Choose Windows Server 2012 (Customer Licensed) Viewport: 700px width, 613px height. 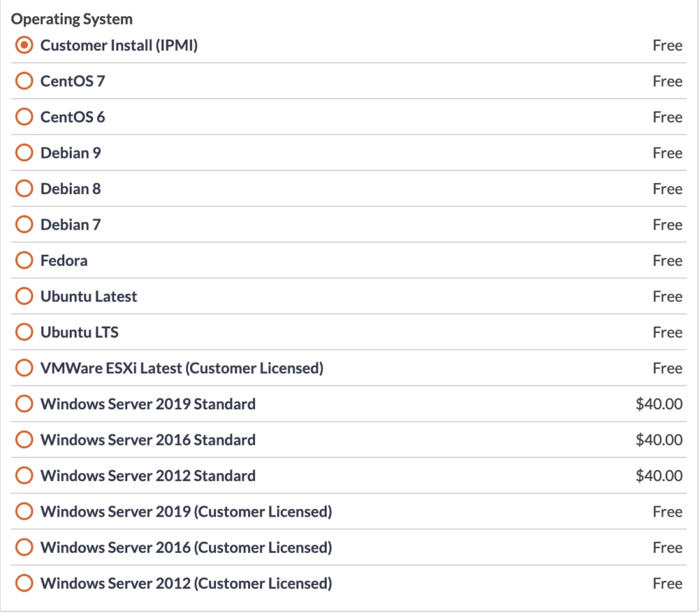tap(24, 583)
